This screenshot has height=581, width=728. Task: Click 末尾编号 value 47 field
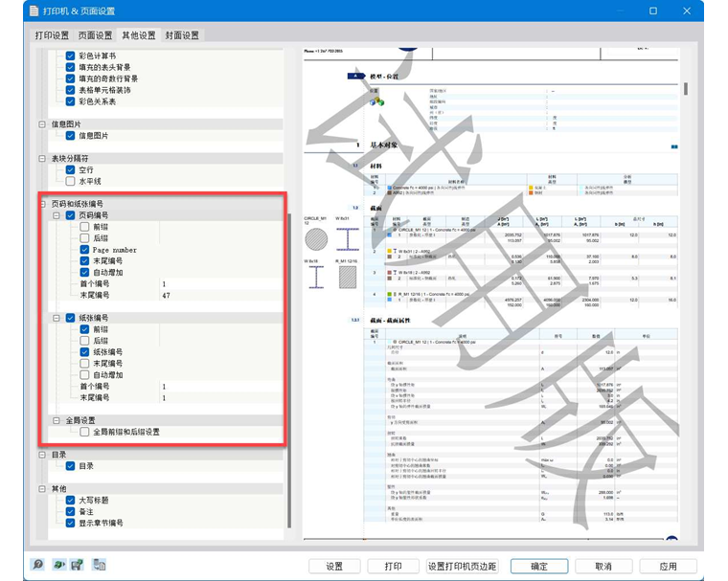[x=221, y=295]
